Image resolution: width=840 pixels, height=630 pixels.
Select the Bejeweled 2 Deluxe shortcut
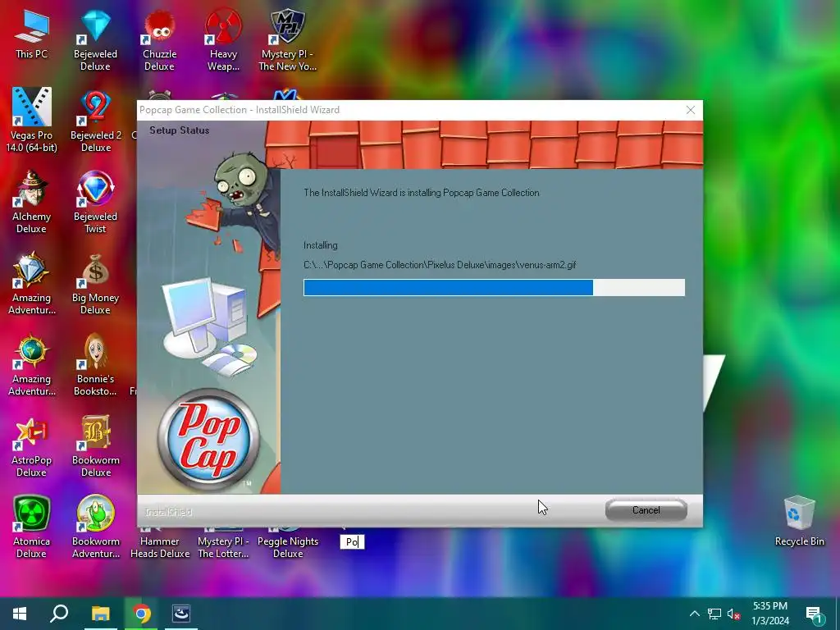point(95,121)
